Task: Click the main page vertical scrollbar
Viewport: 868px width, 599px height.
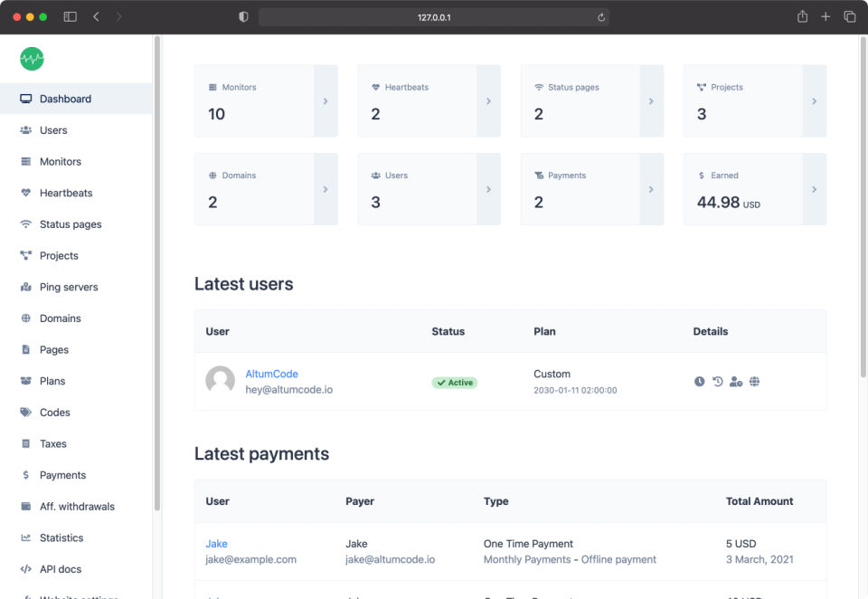Action: click(x=863, y=207)
